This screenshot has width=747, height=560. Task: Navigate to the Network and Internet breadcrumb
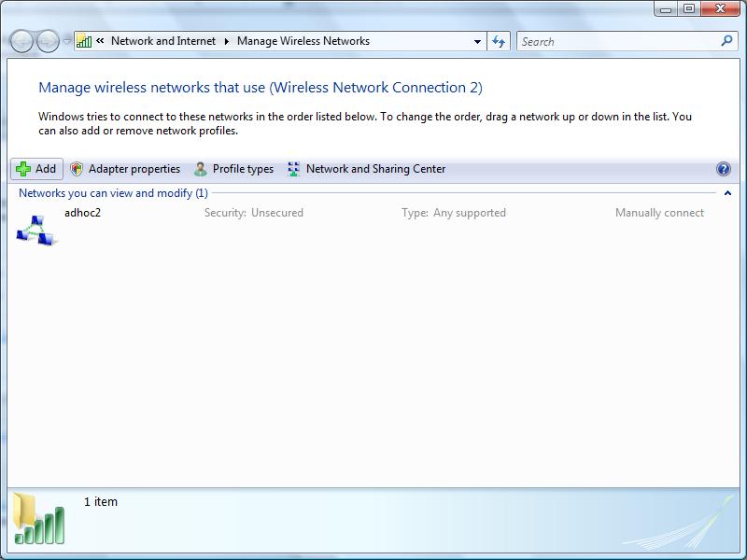(x=162, y=41)
